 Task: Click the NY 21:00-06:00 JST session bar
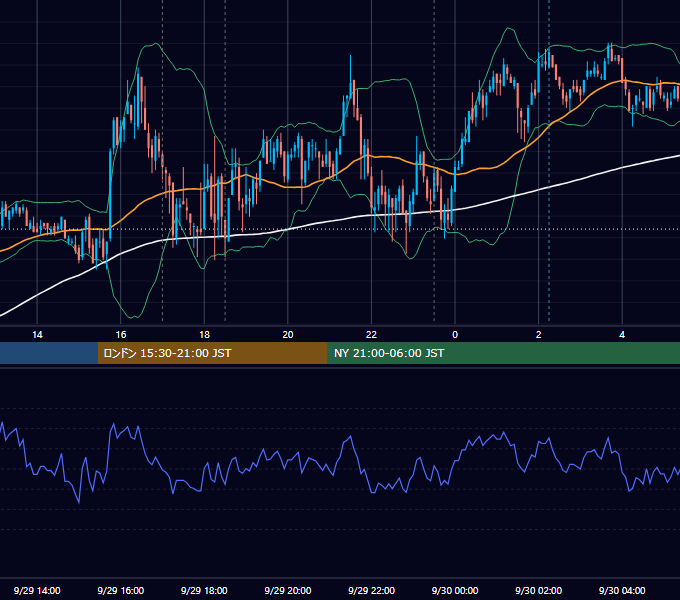tap(503, 353)
